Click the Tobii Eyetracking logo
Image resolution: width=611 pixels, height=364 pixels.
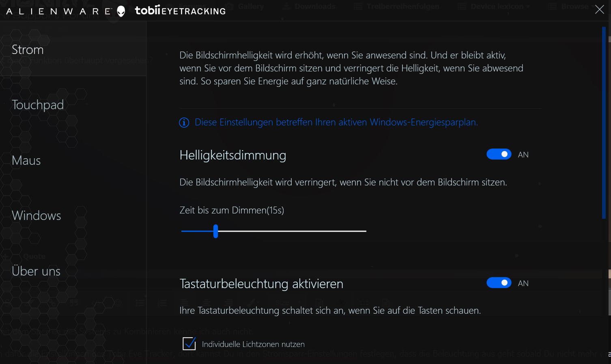pyautogui.click(x=180, y=11)
